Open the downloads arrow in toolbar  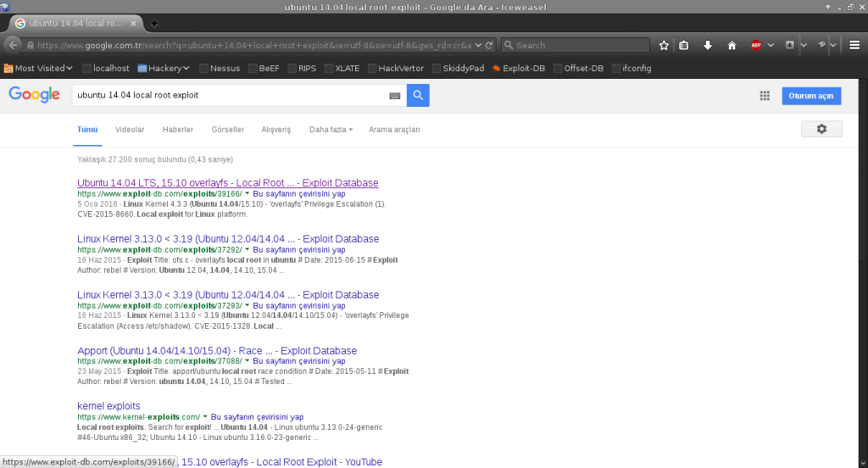(x=708, y=45)
